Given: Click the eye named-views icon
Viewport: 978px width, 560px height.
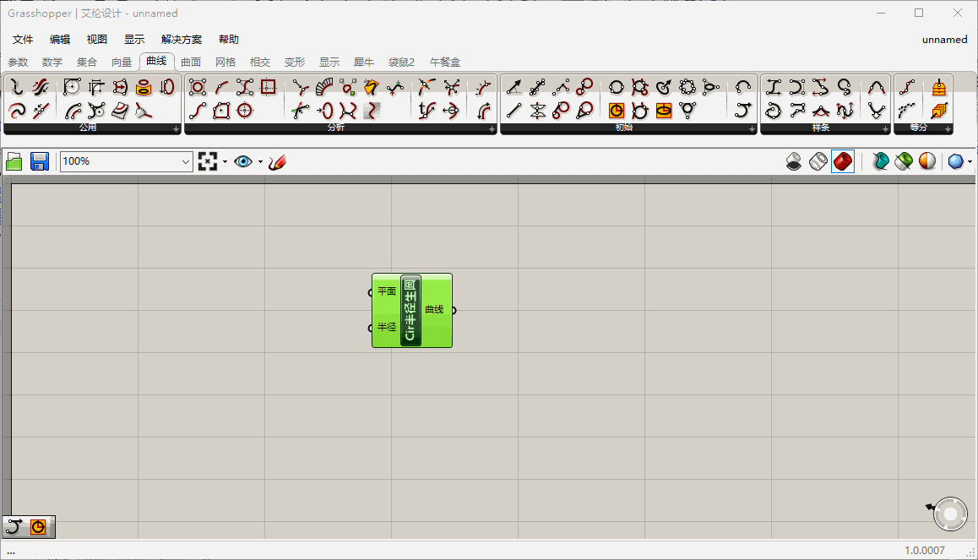Looking at the screenshot, I should coord(242,161).
